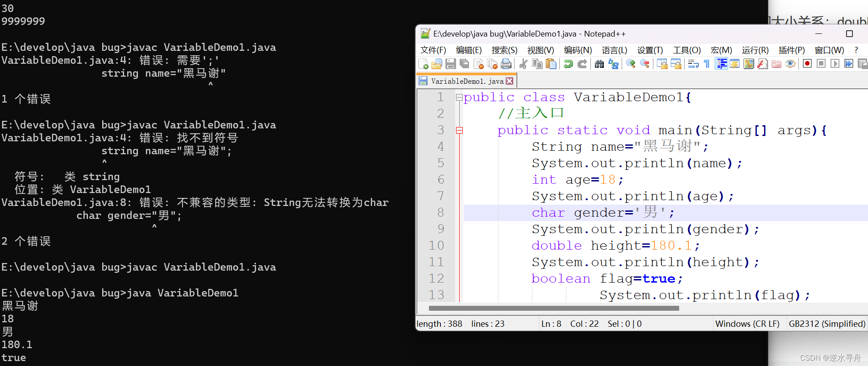
Task: Click the Open file folder icon
Action: click(437, 64)
